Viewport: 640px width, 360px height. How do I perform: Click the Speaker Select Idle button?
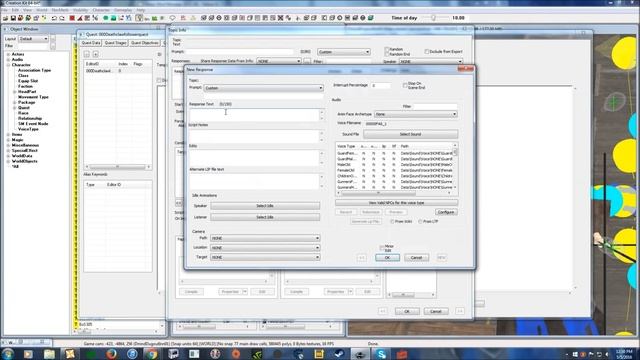click(265, 206)
